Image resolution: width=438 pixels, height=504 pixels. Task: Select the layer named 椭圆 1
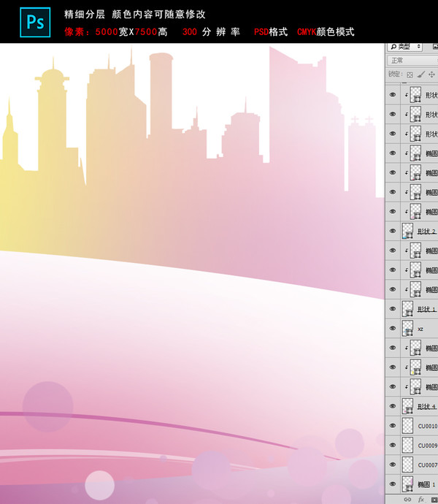tap(427, 485)
